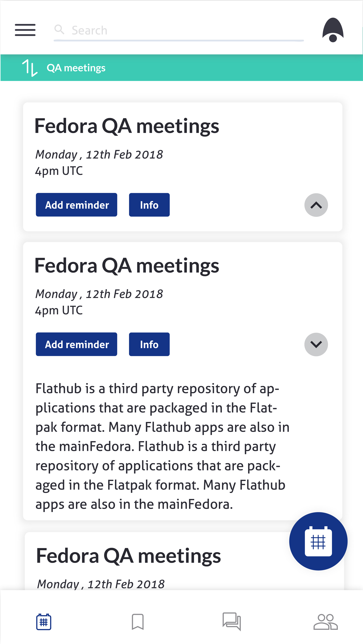
Task: Click the magnifier search icon
Action: click(x=59, y=30)
